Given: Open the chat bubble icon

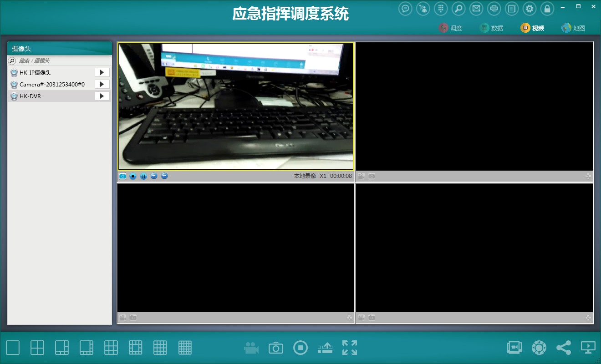Looking at the screenshot, I should click(x=405, y=9).
